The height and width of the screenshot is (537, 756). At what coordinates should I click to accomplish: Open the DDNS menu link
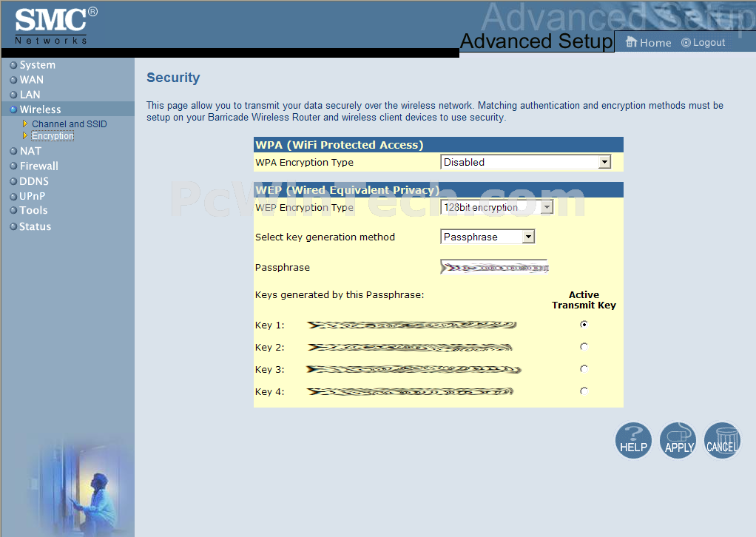click(x=34, y=181)
